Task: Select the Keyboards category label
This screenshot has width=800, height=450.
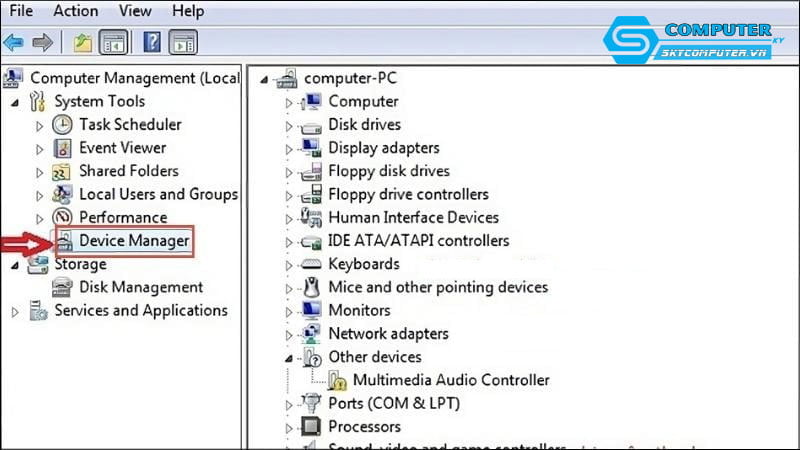Action: coord(364,264)
